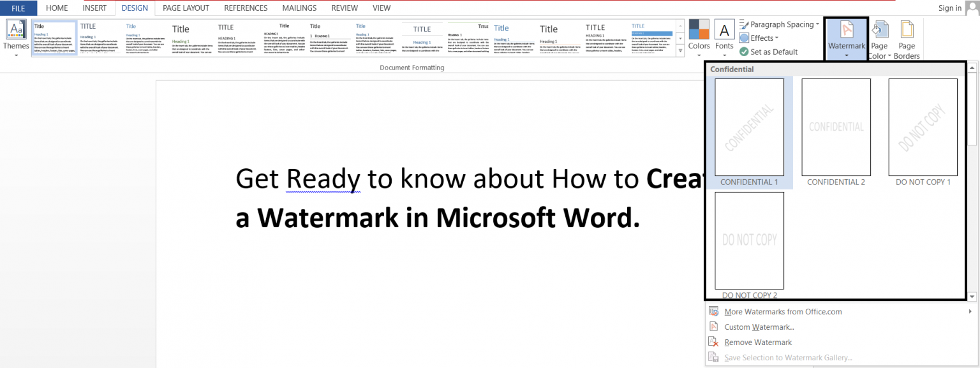Click the Sign in link
The width and height of the screenshot is (980, 368).
pos(949,8)
